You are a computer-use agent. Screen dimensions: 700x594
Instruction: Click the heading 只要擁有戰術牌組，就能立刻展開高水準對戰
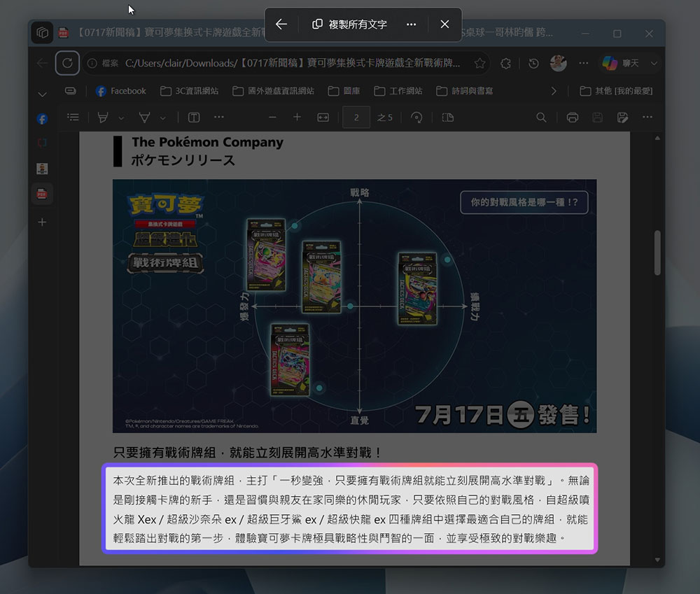(248, 453)
